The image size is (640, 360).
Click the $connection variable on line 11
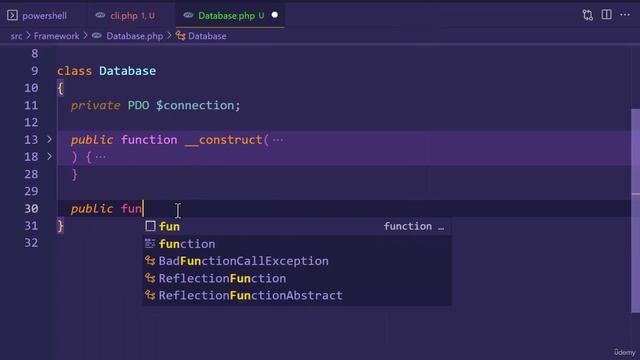coord(195,105)
